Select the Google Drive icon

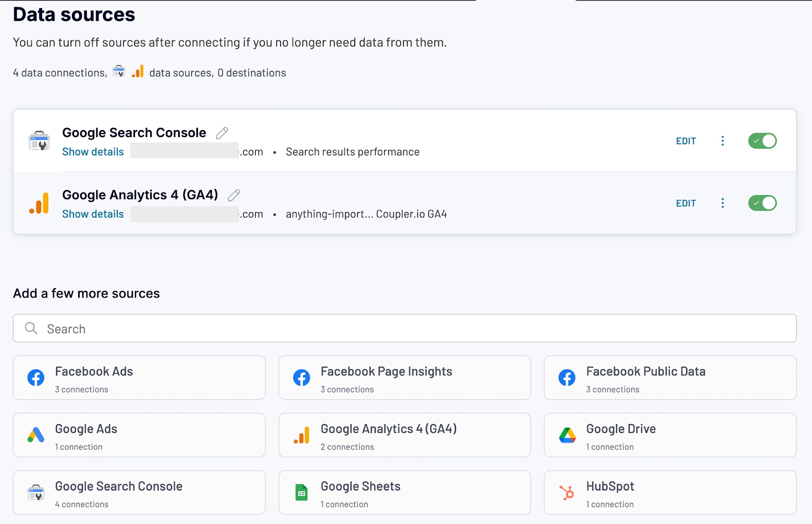point(567,435)
